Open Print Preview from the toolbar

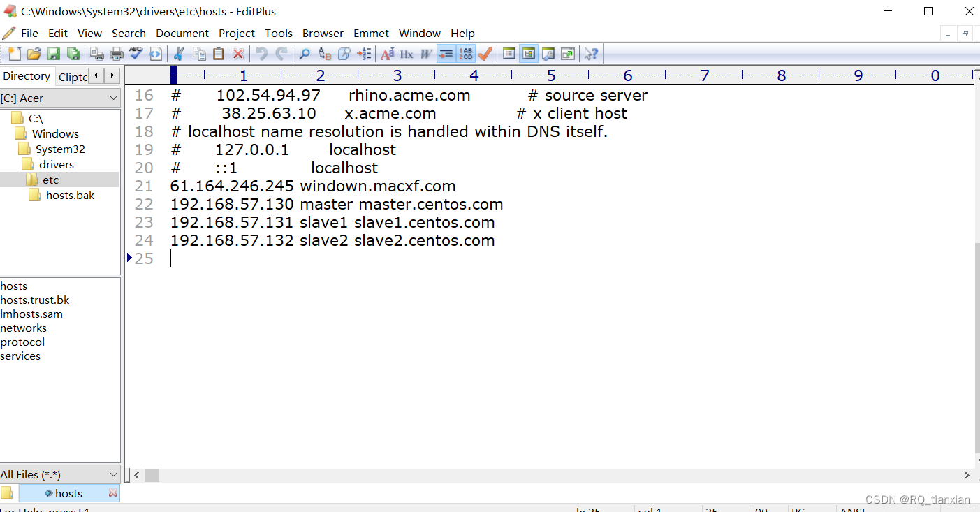click(x=97, y=54)
